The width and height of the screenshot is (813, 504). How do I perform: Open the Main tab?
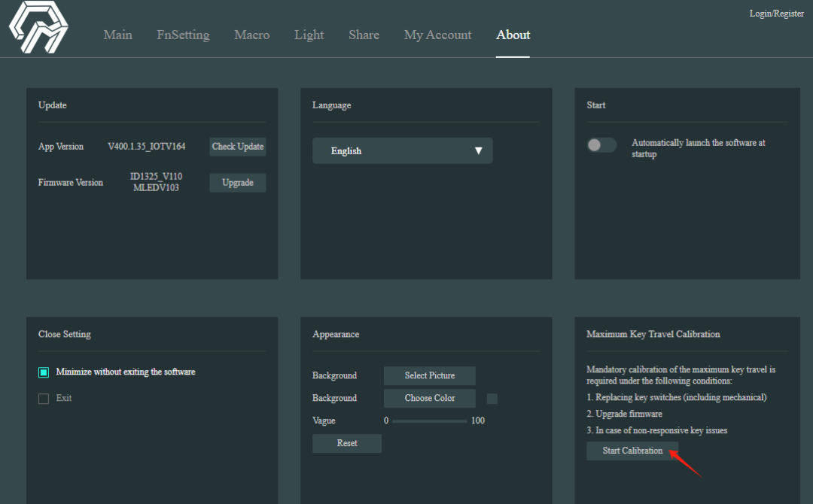pyautogui.click(x=117, y=35)
